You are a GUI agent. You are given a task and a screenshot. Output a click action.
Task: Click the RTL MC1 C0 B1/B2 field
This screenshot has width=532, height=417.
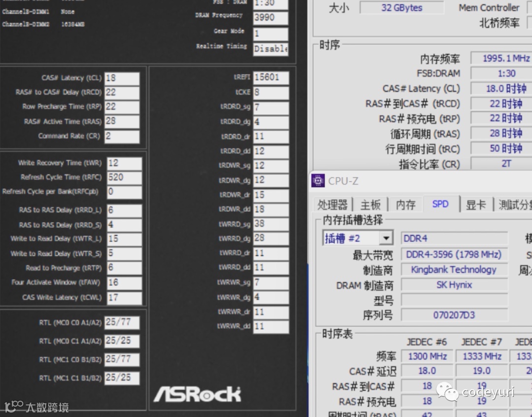(122, 359)
